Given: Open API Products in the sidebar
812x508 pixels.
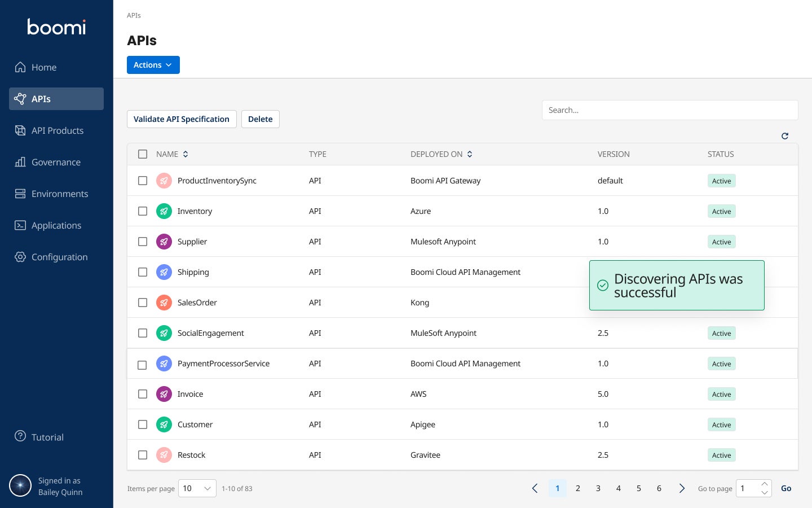Looking at the screenshot, I should point(56,130).
